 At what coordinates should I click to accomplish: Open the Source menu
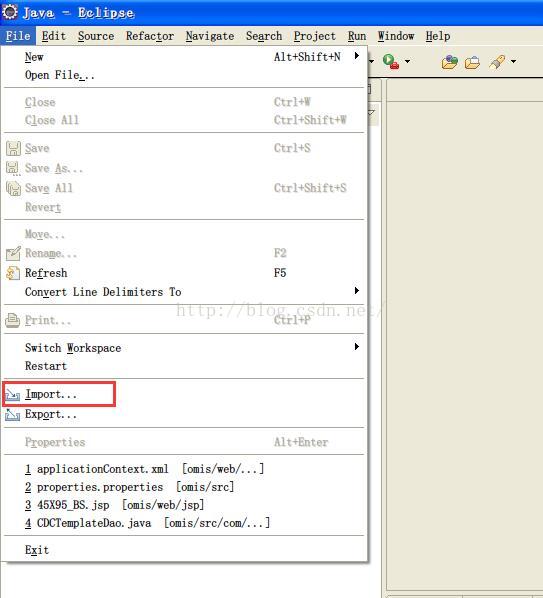96,36
